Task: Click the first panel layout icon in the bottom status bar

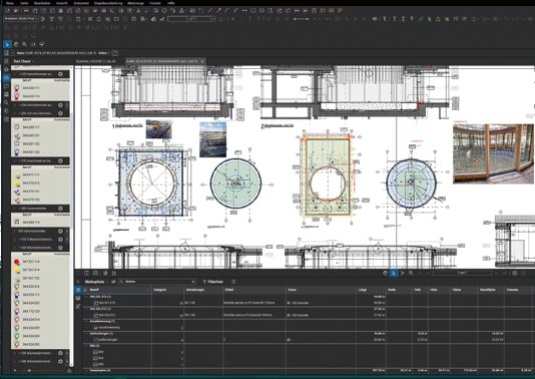Action: click(x=87, y=273)
